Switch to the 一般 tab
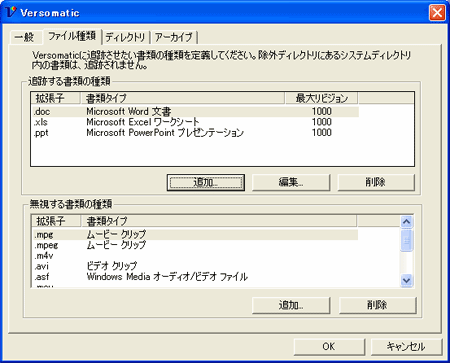 (25, 37)
